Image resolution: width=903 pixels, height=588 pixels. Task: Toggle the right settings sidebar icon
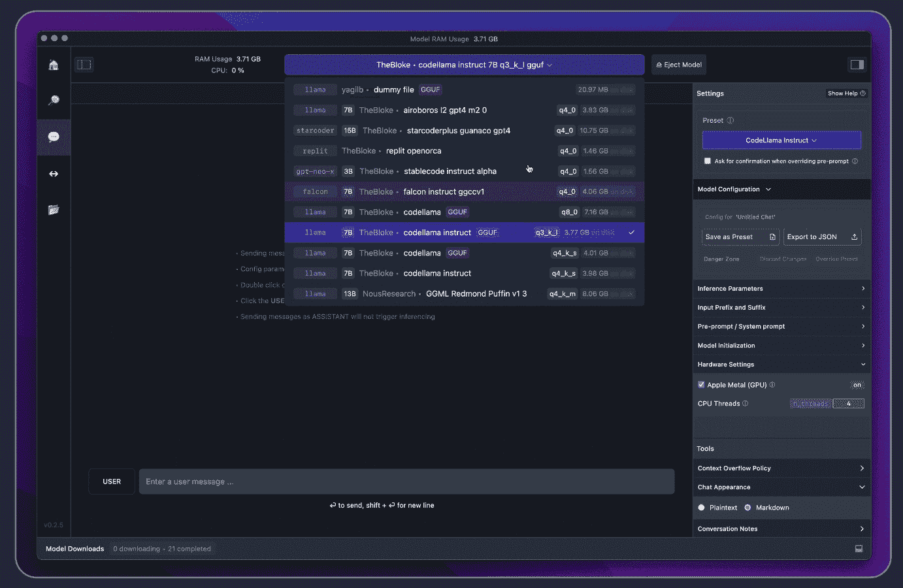click(x=857, y=64)
